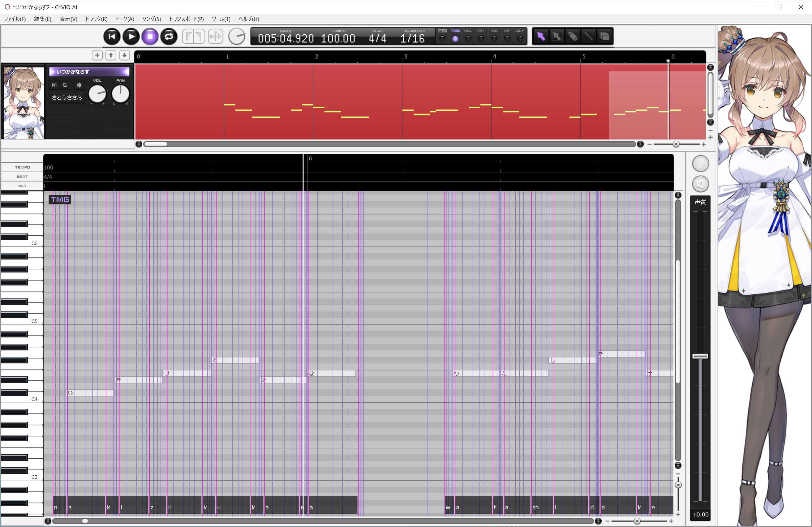The image size is (812, 527).
Task: Adjust the track PAN knob
Action: coord(120,93)
